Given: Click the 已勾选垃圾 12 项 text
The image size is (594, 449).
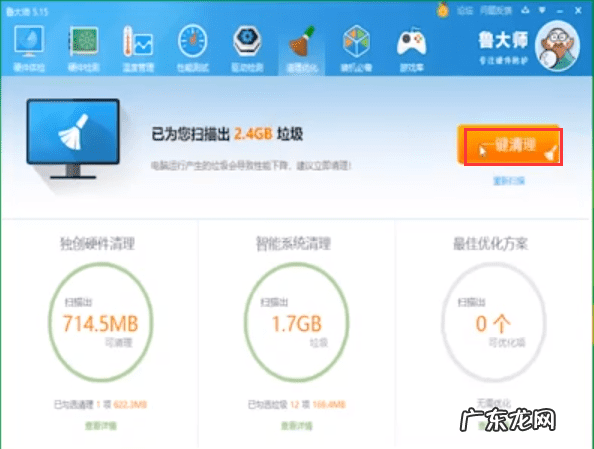Looking at the screenshot, I should point(297,405).
